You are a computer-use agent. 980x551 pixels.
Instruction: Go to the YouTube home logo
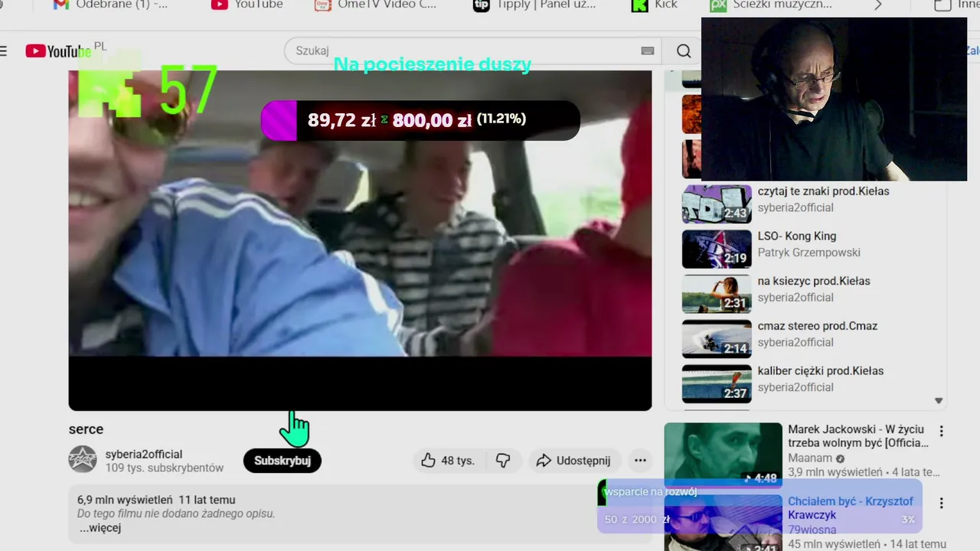pos(58,51)
